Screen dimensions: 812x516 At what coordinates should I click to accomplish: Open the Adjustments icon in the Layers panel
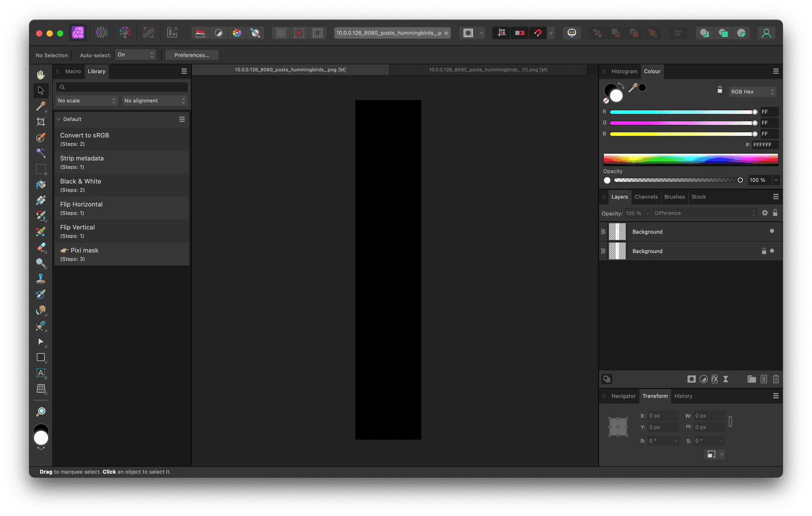click(703, 379)
